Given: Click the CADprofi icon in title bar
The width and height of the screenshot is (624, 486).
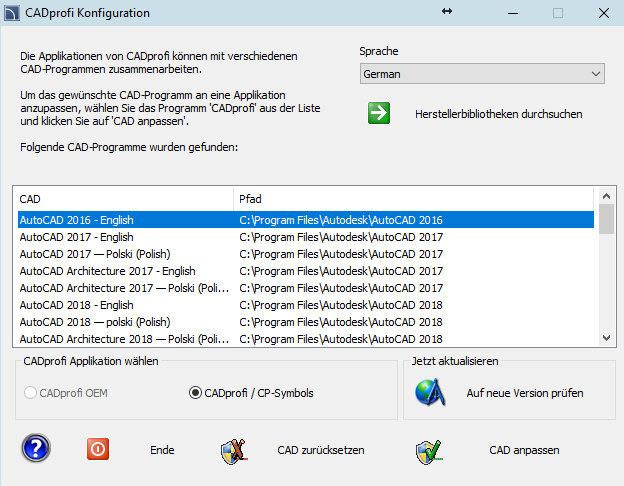Looking at the screenshot, I should pos(14,13).
